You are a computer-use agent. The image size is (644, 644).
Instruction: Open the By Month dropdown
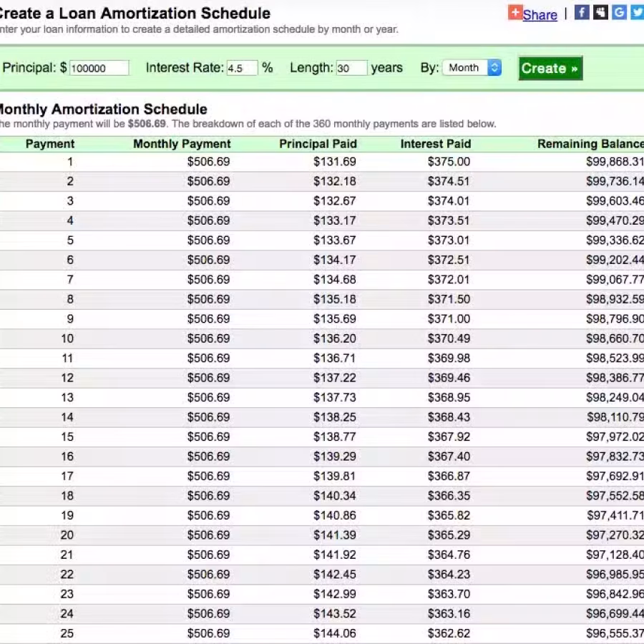coord(472,68)
